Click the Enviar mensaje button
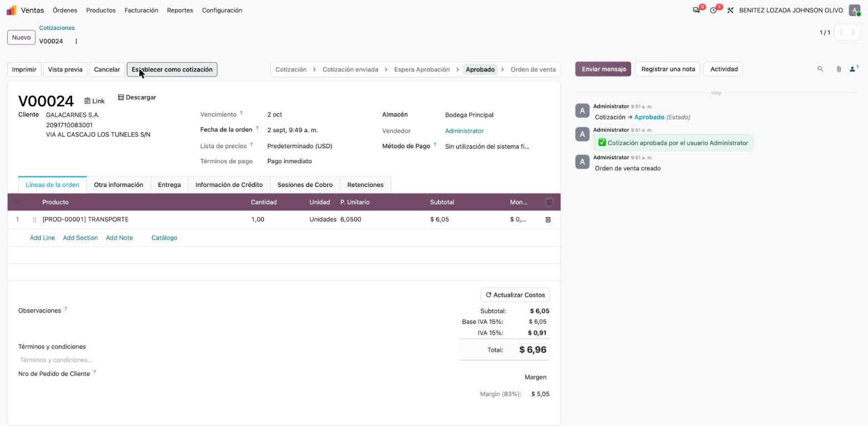Image resolution: width=868 pixels, height=426 pixels. [603, 69]
